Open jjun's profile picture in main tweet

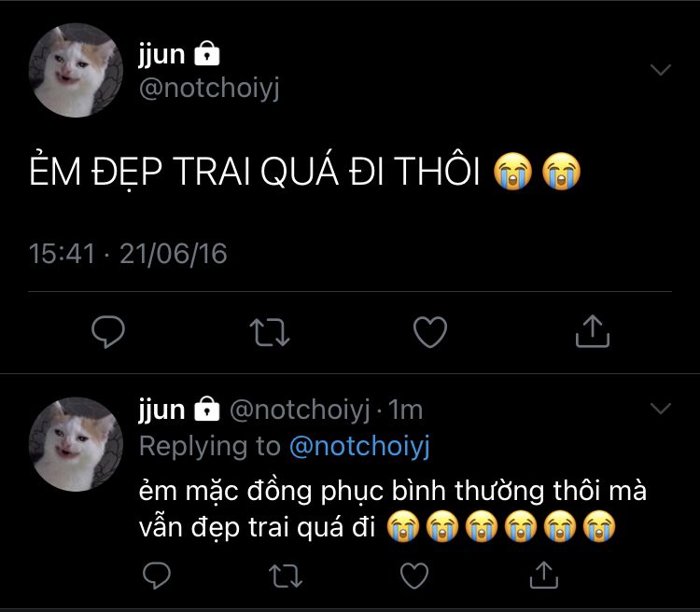click(x=76, y=70)
